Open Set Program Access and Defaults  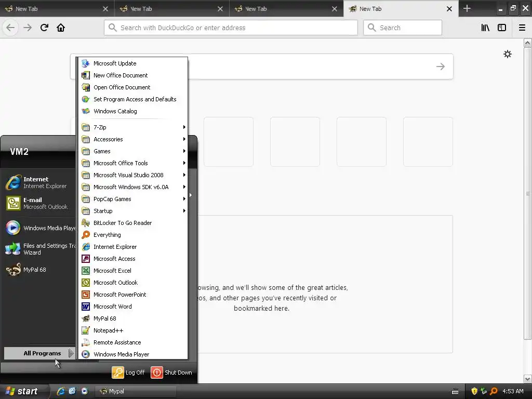133,99
